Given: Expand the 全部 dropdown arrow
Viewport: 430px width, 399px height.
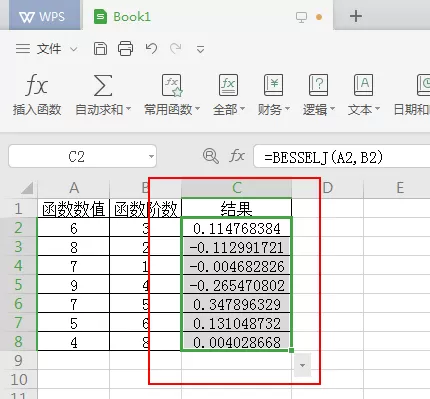Looking at the screenshot, I should tap(243, 109).
